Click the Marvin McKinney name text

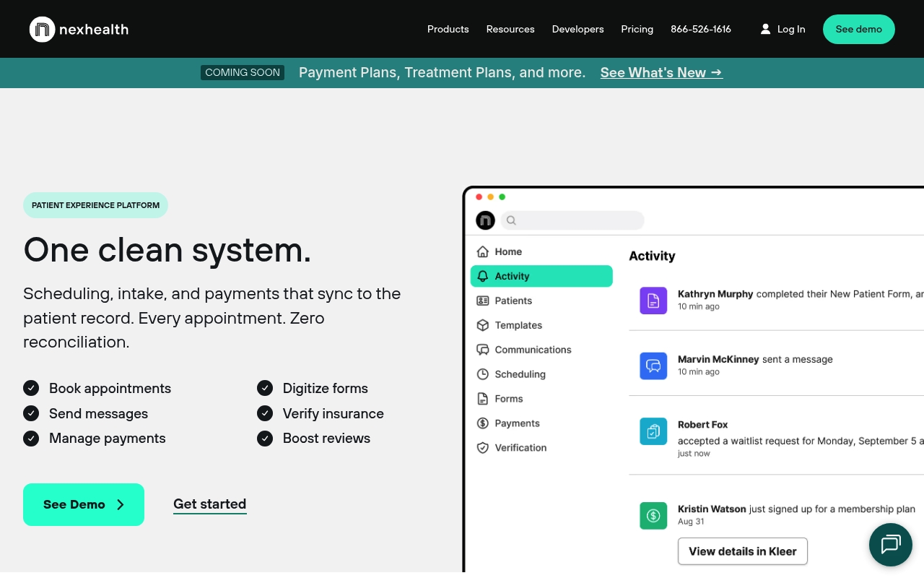coord(718,359)
